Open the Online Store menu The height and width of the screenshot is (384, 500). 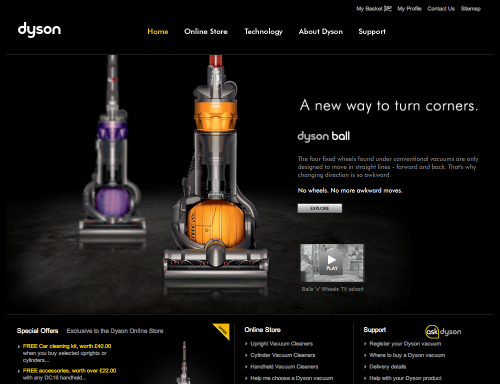pyautogui.click(x=206, y=31)
